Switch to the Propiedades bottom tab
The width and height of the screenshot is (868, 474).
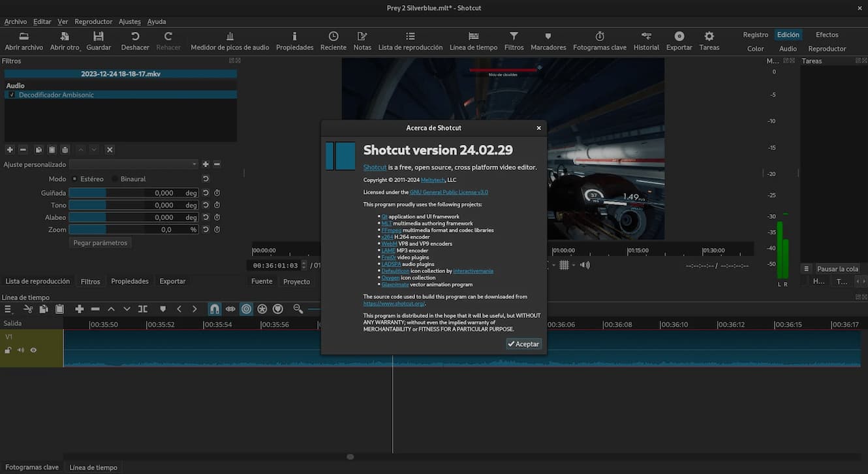pyautogui.click(x=130, y=281)
